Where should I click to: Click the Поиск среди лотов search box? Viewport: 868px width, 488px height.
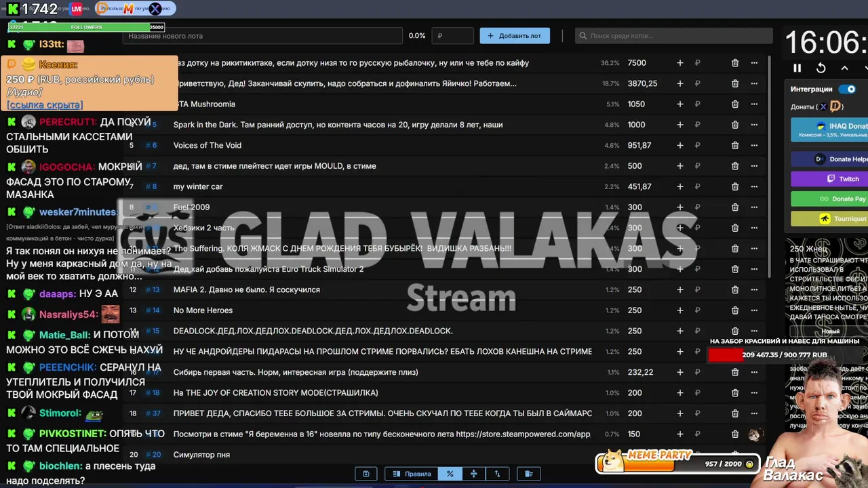coord(673,36)
